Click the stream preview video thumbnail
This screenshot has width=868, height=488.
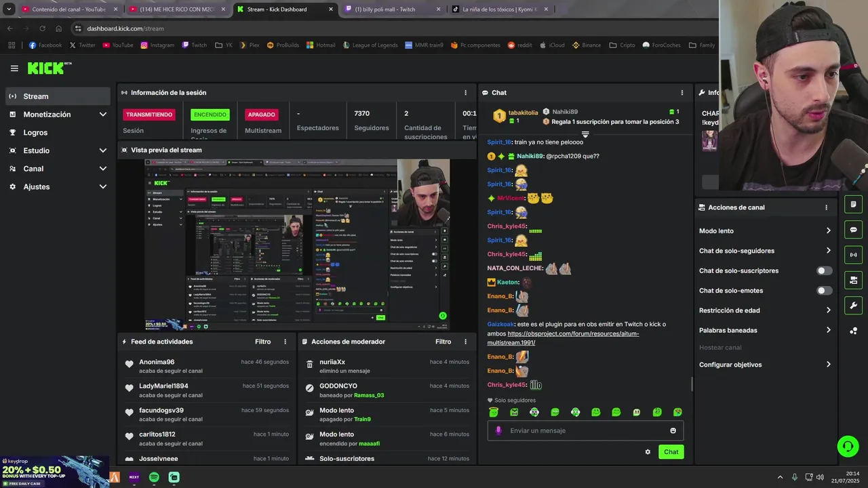(297, 245)
